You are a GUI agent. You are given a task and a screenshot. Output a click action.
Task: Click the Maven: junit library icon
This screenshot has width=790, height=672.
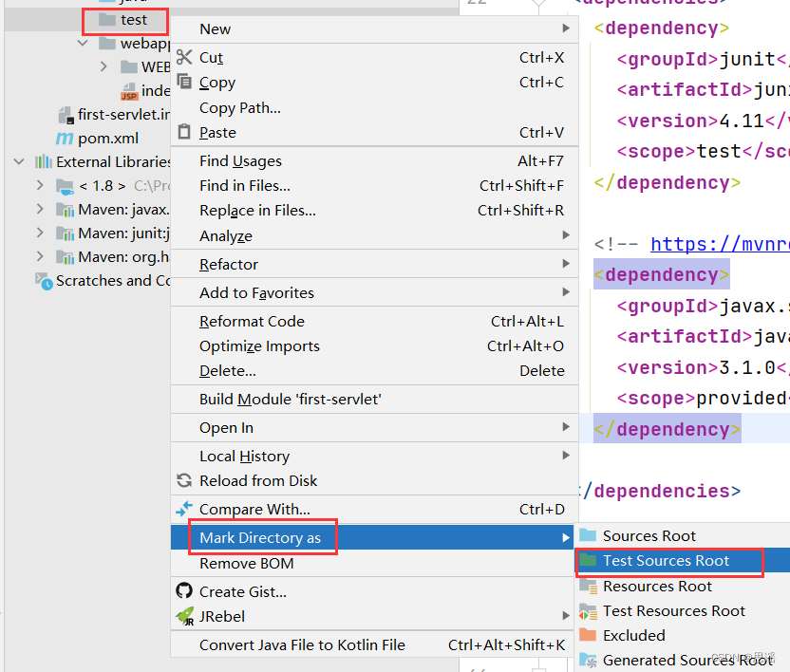[x=65, y=233]
